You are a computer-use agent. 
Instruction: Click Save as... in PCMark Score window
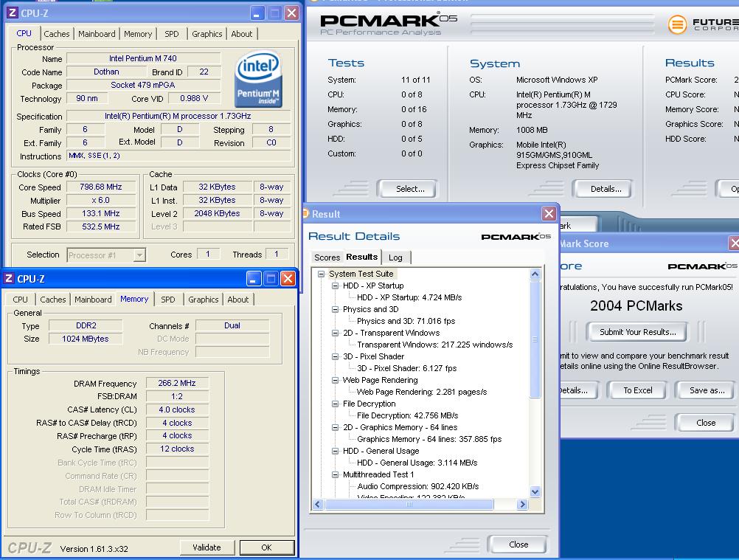707,390
